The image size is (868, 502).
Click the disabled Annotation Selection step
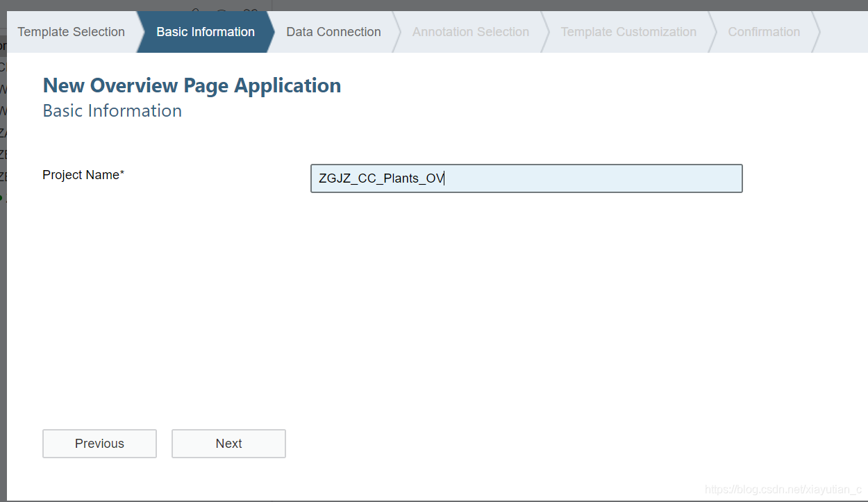coord(470,32)
